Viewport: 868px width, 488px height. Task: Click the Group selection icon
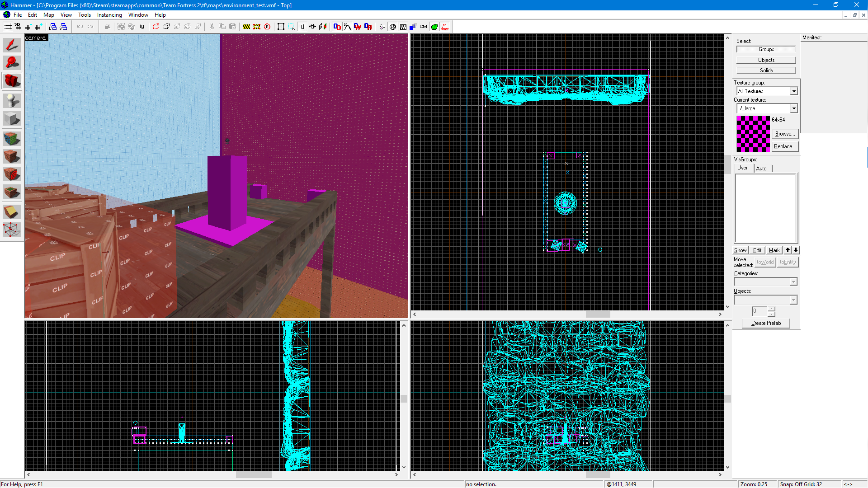[121, 27]
